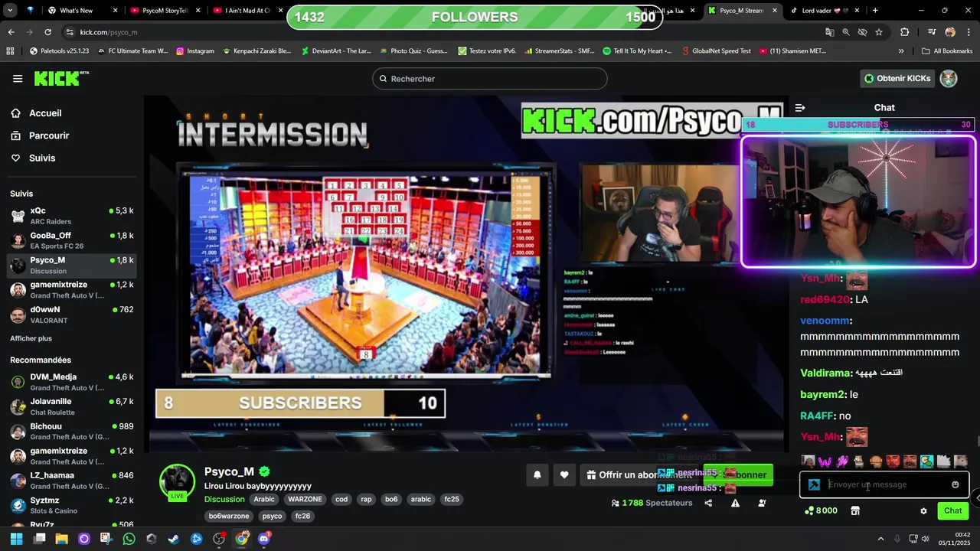Screen dimensions: 980x551
Task: Open Bichouu recommended channel
Action: 71,431
